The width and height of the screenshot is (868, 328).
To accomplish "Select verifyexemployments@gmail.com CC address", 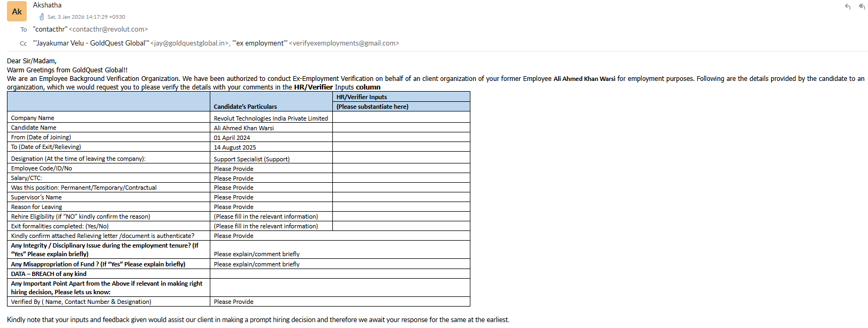I will 344,43.
